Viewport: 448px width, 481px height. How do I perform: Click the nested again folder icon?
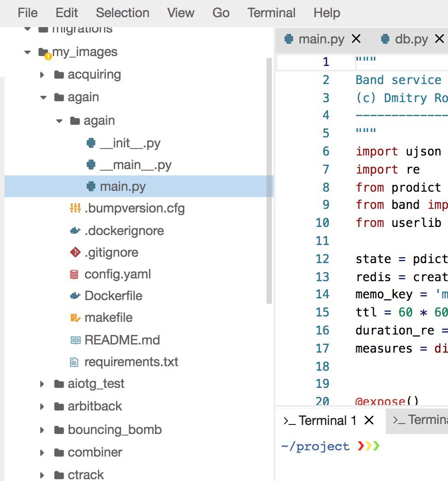(x=75, y=121)
